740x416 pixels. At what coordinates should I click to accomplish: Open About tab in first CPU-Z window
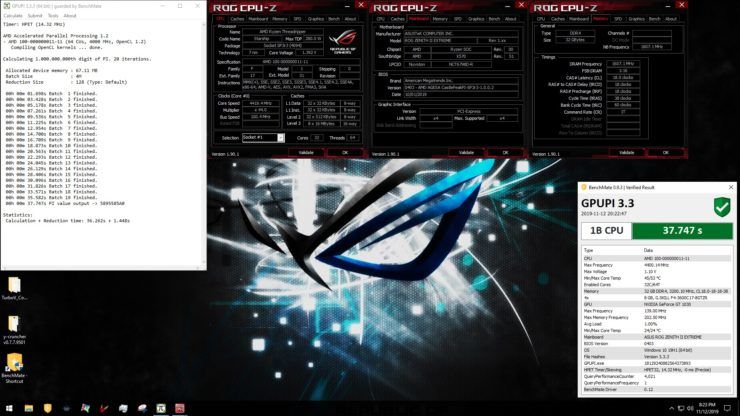(350, 19)
